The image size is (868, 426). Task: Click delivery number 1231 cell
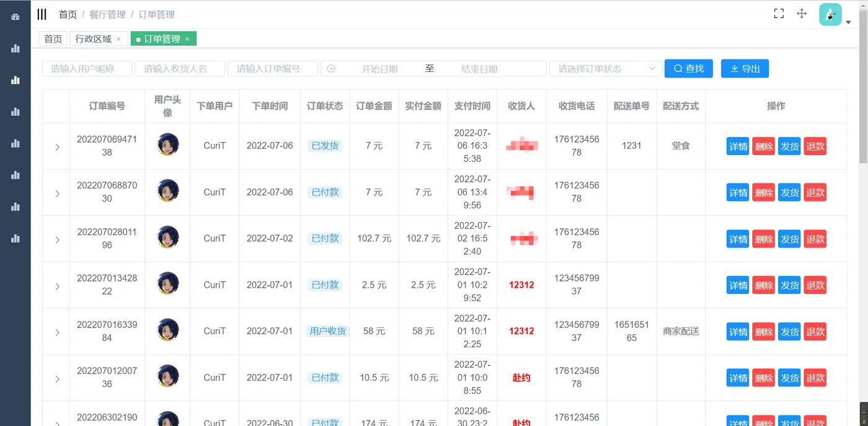[x=632, y=146]
